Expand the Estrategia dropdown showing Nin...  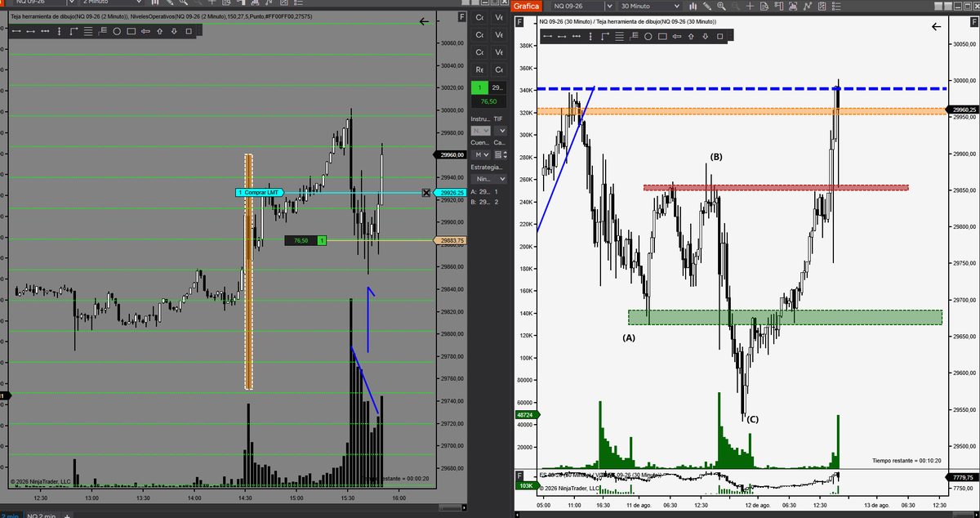[489, 179]
